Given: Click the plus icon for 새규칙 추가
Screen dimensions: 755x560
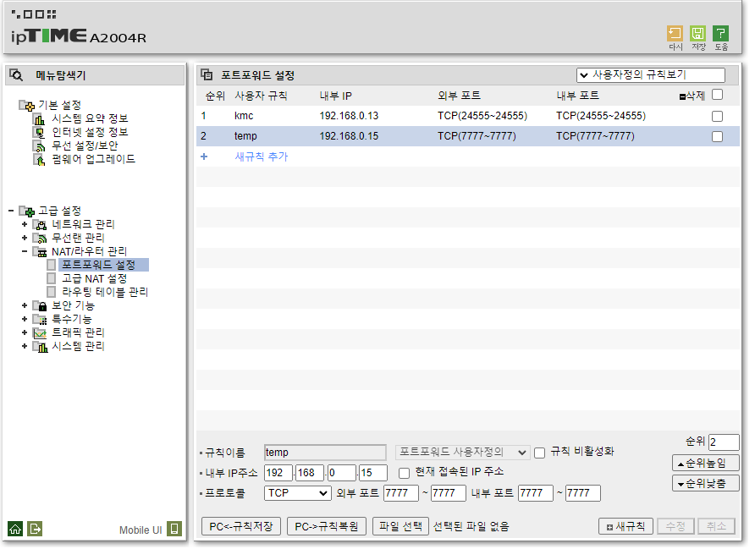Looking at the screenshot, I should [x=204, y=156].
